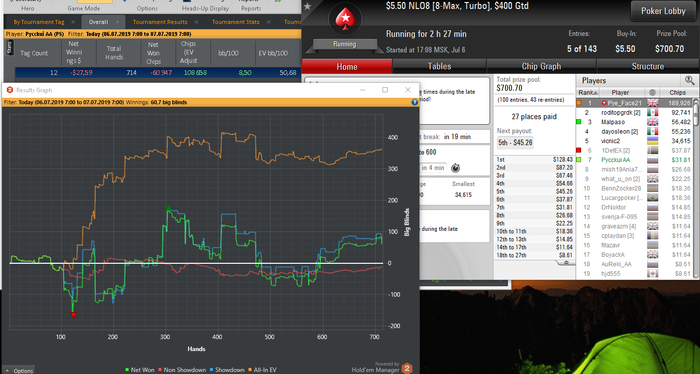The image size is (700, 374).
Task: Close the Tournament Results tab
Action: 196,22
